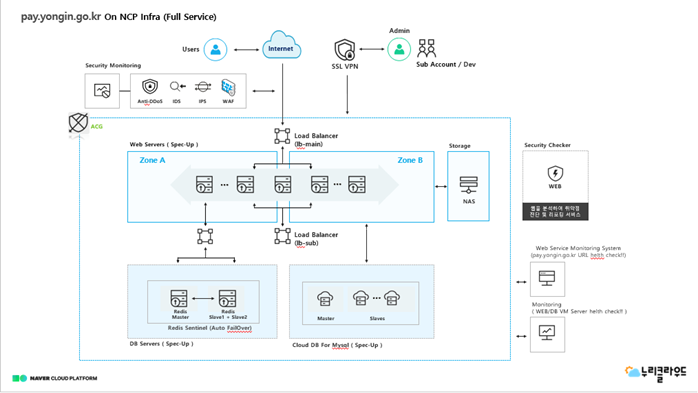
Task: Select the IPS icon
Action: click(203, 87)
